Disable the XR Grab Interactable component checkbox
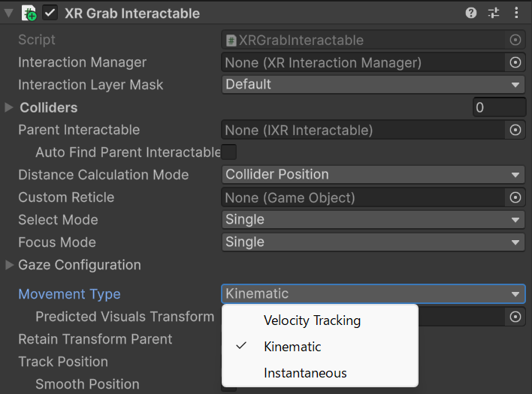 (50, 13)
